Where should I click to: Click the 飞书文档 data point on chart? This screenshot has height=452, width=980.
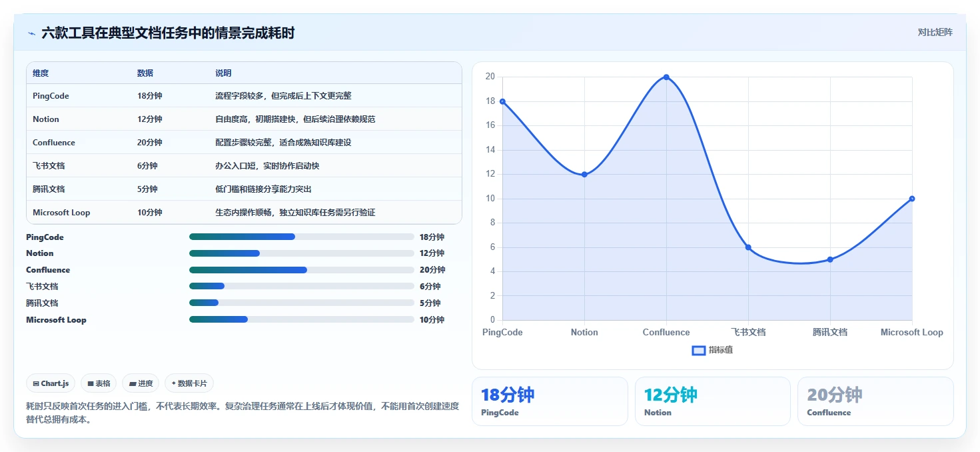click(748, 247)
